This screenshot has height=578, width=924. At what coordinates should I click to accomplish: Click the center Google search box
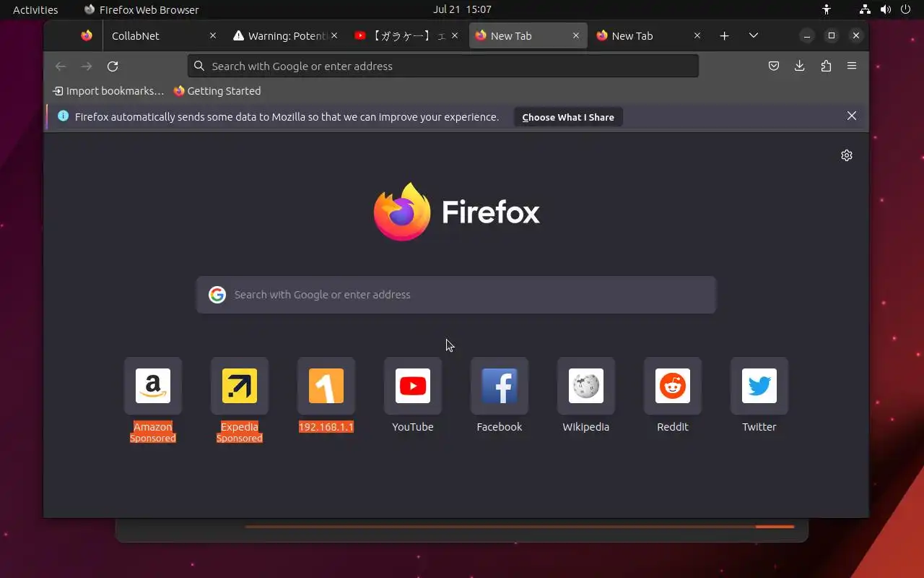pos(456,295)
